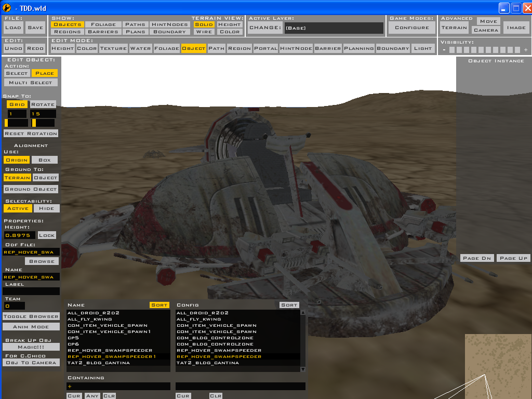Toggle Snap To Grid
Screen dimensions: 532x399
click(17, 104)
